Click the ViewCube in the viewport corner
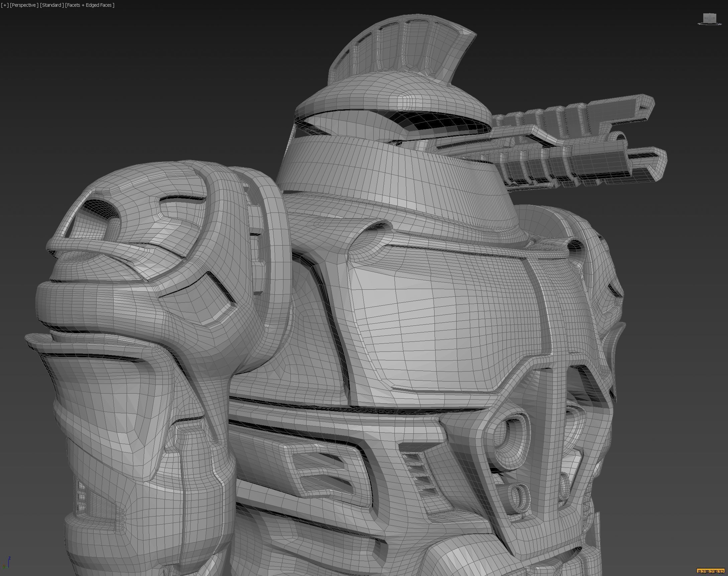Screen dimensions: 728x576 pyautogui.click(x=709, y=18)
